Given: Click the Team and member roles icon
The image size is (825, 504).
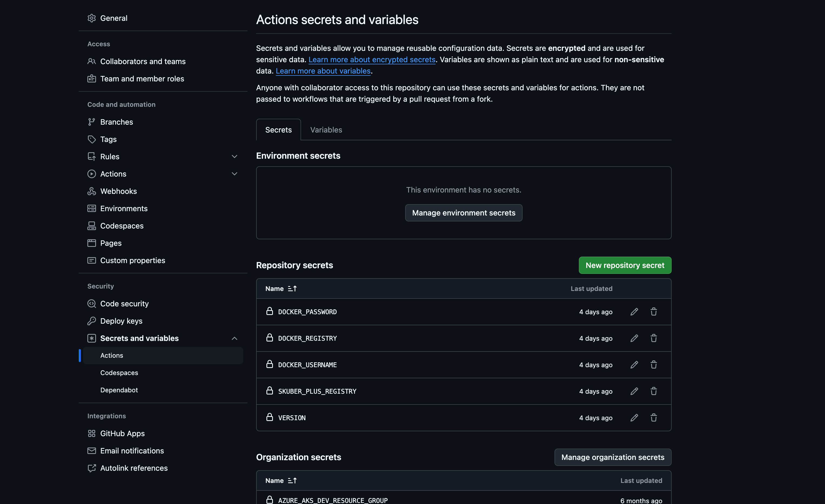Looking at the screenshot, I should coord(91,79).
